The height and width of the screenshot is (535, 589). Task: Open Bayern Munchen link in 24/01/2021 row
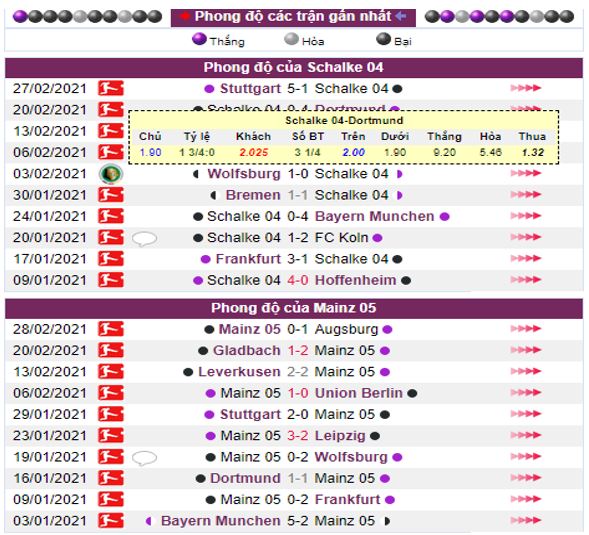coord(375,216)
